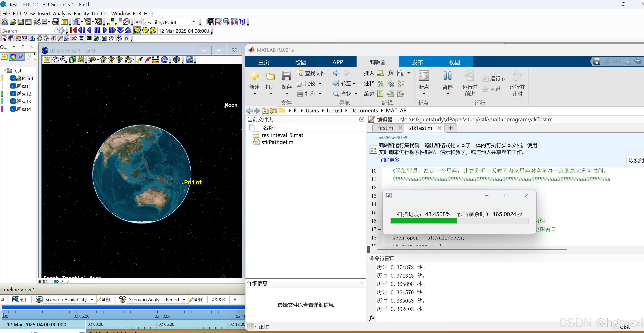Click the Zoom magnifier tool in 3D Graphics
Image resolution: width=644 pixels, height=333 pixels.
[x=64, y=60]
